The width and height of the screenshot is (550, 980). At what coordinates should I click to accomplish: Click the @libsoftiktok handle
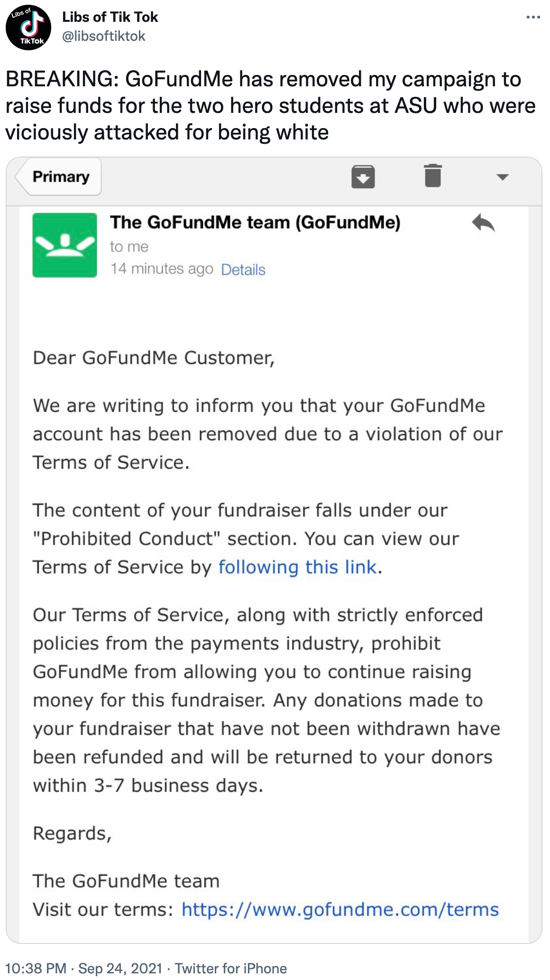[104, 36]
